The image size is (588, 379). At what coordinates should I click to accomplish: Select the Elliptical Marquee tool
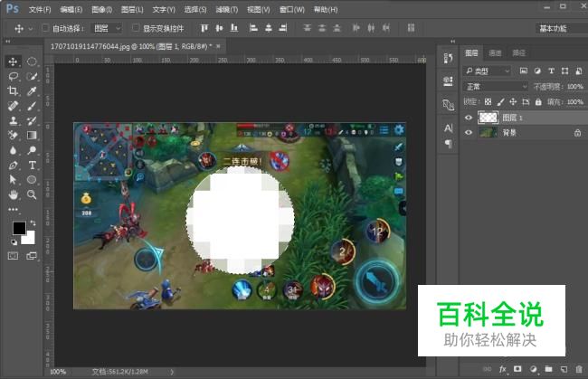pos(32,62)
